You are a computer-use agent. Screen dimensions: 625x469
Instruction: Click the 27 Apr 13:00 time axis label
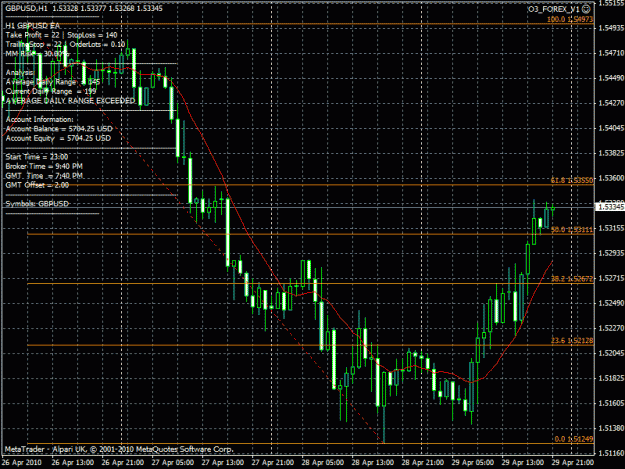click(222, 463)
